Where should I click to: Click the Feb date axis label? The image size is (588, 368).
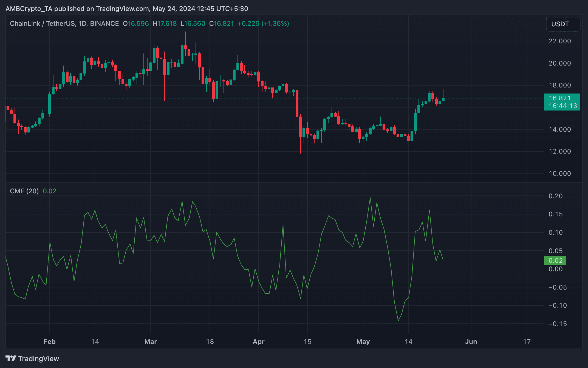click(50, 342)
